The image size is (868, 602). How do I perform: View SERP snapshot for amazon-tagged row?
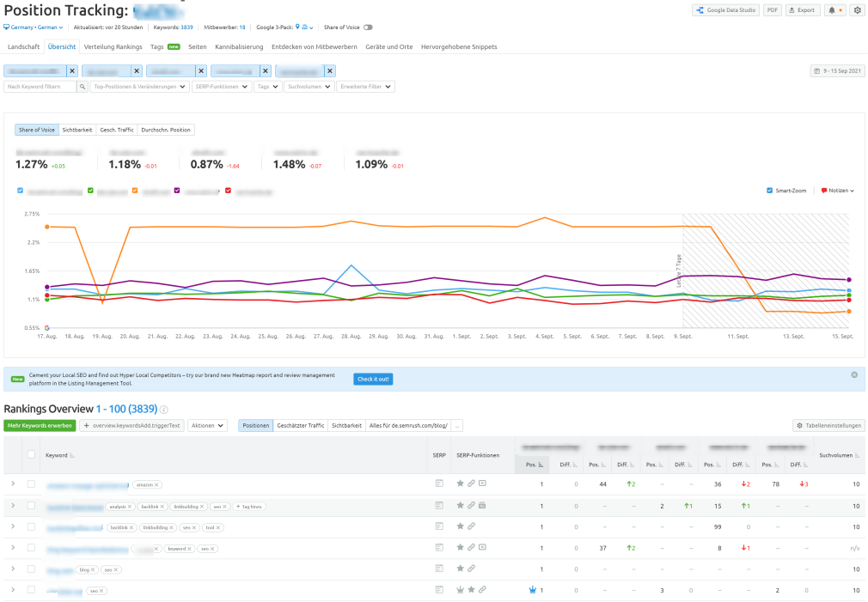tap(439, 483)
